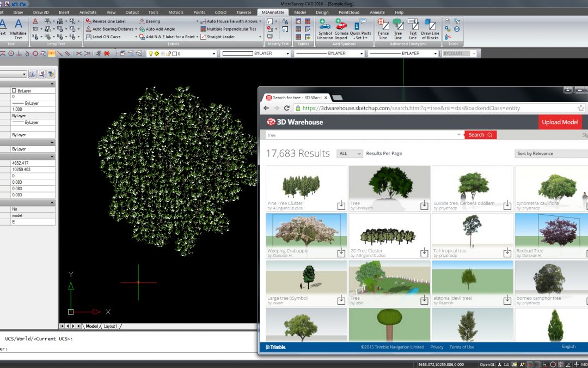Open the COGO ribbon tab
The width and height of the screenshot is (588, 368).
point(220,12)
